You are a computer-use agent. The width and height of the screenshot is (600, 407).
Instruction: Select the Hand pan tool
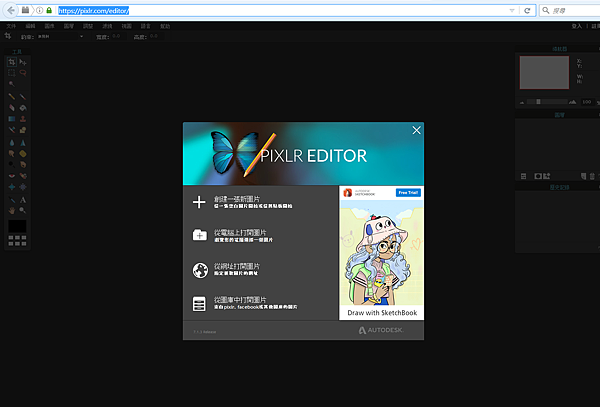click(x=12, y=210)
